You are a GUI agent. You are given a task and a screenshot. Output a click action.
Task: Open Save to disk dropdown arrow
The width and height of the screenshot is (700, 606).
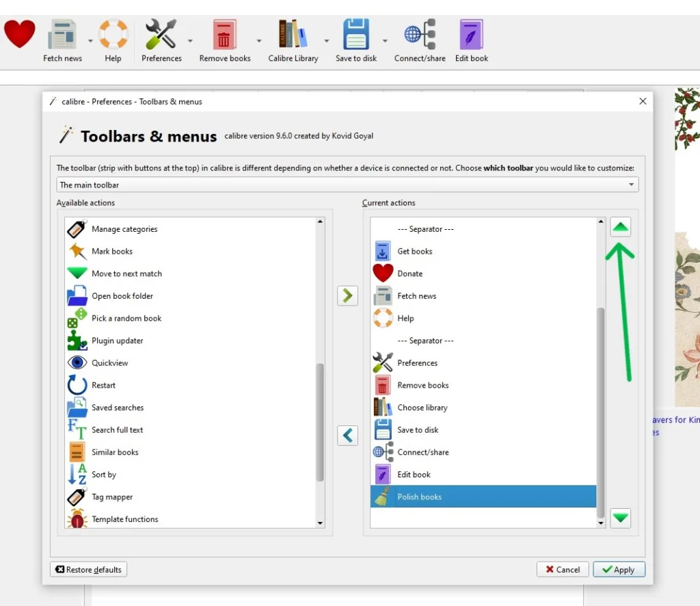click(385, 40)
